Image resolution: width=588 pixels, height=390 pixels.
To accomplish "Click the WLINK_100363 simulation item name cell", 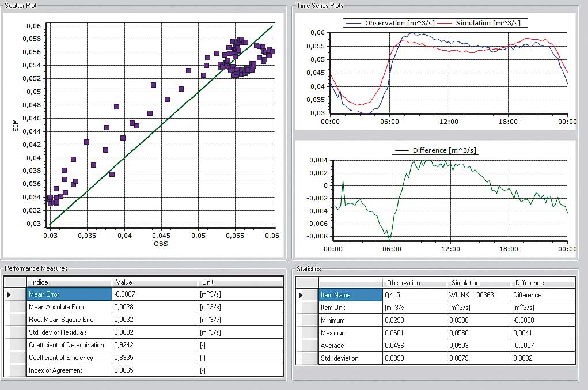I will click(x=479, y=295).
